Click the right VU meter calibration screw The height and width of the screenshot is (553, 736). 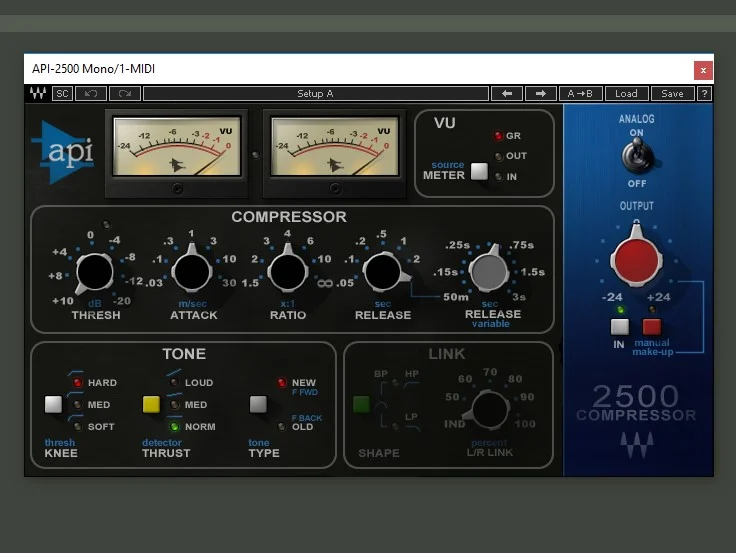point(335,188)
